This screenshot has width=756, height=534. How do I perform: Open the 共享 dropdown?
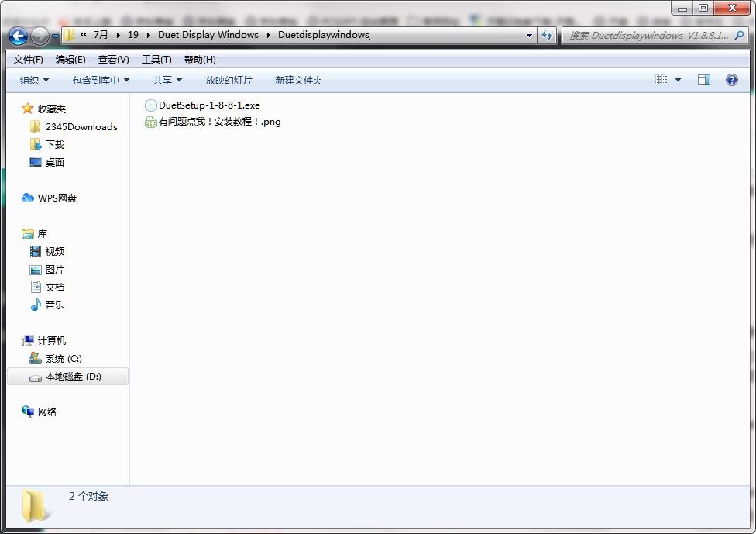[x=167, y=80]
